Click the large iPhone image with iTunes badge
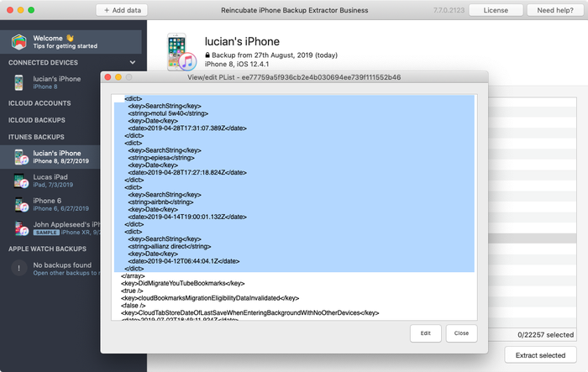Screen dimensions: 588x372 pos(181,53)
